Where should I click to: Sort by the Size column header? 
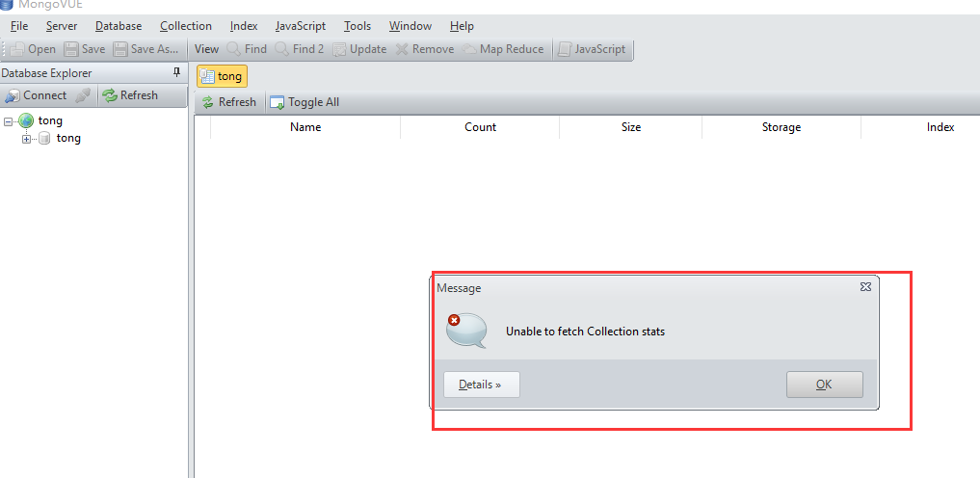630,127
